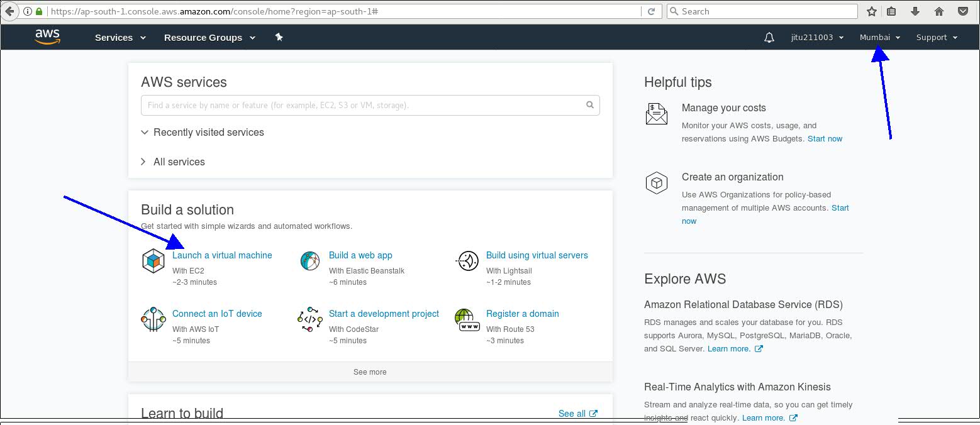The width and height of the screenshot is (980, 425).
Task: Go to browser home page icon
Action: tap(938, 11)
